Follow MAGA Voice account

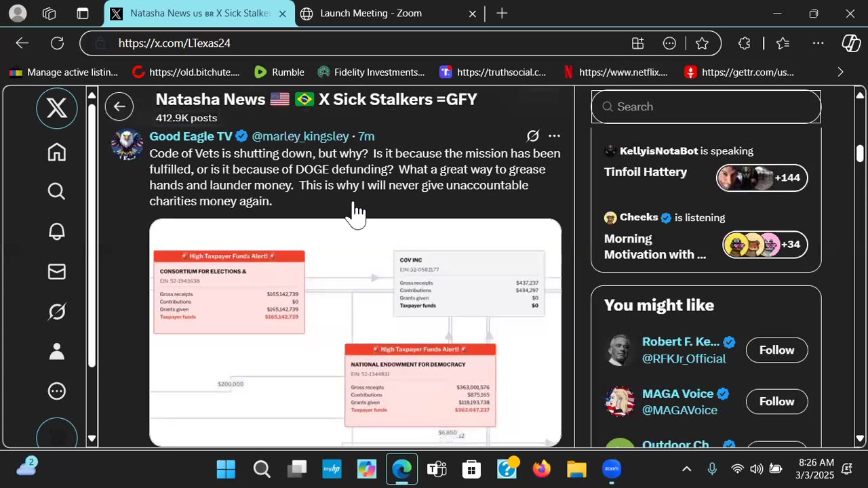[x=776, y=401]
